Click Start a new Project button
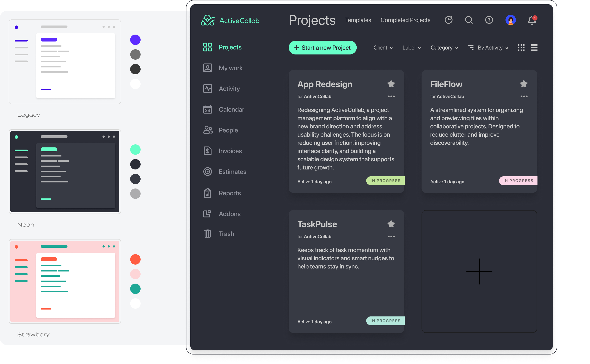590x364 pixels. tap(322, 48)
